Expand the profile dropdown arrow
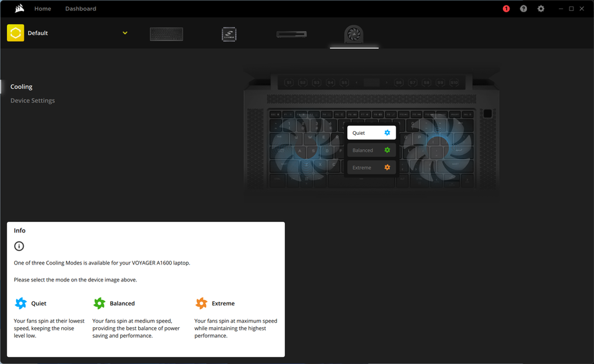Screen dimensions: 594x364 pos(125,33)
